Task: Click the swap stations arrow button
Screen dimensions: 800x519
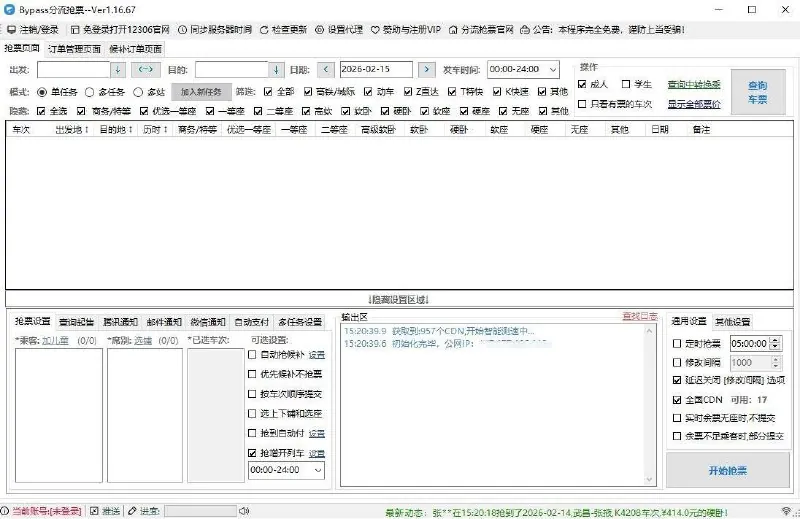Action: point(145,69)
